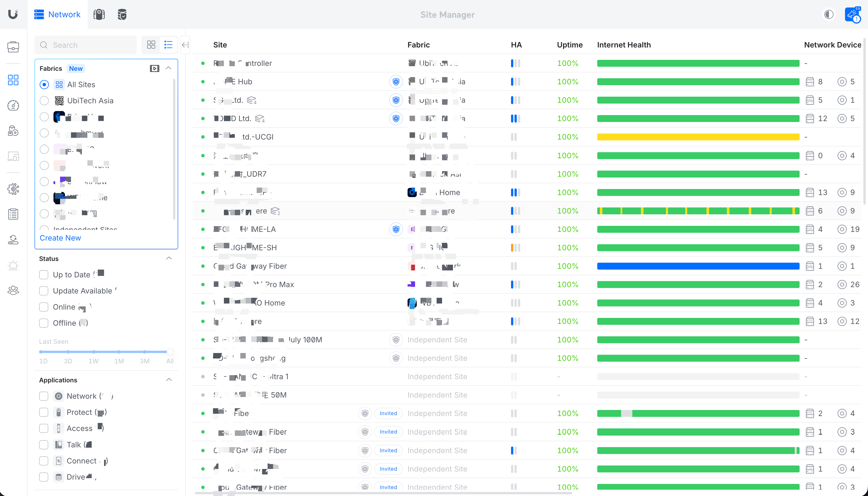This screenshot has width=868, height=496.
Task: Collapse the Applications section
Action: (x=169, y=379)
